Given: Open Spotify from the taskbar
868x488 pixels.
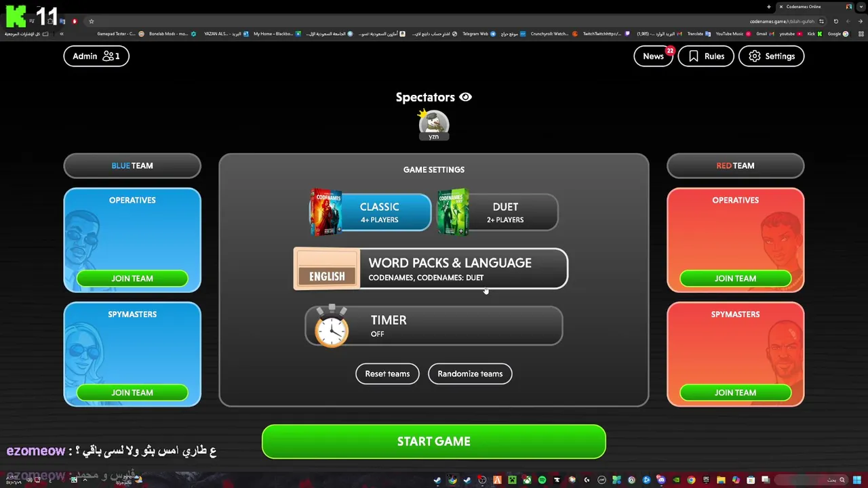Looking at the screenshot, I should pos(542,480).
